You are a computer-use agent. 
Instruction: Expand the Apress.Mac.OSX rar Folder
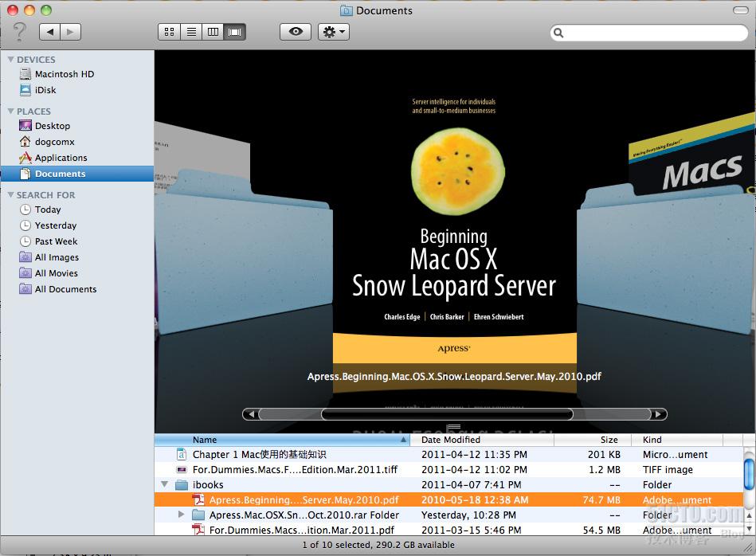click(x=182, y=515)
